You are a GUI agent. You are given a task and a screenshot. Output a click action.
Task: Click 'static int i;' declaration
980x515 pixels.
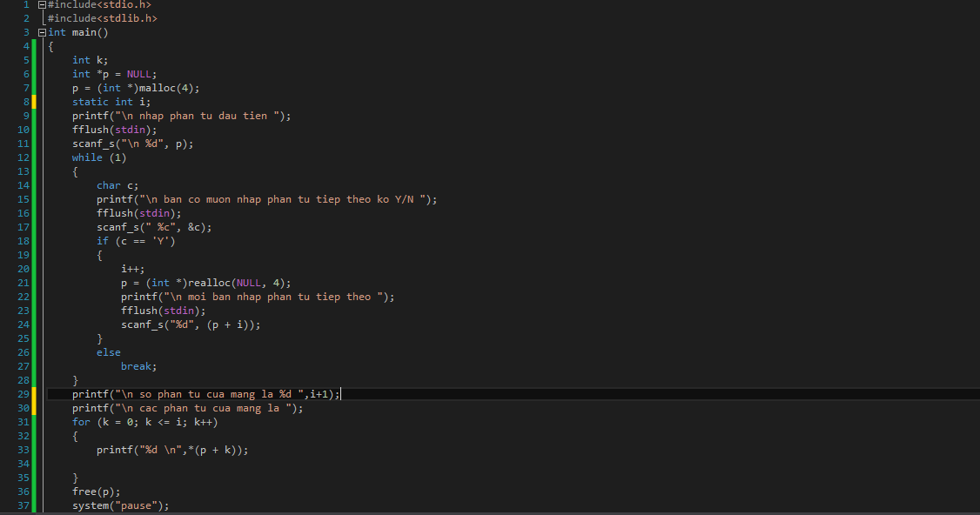[x=111, y=102]
